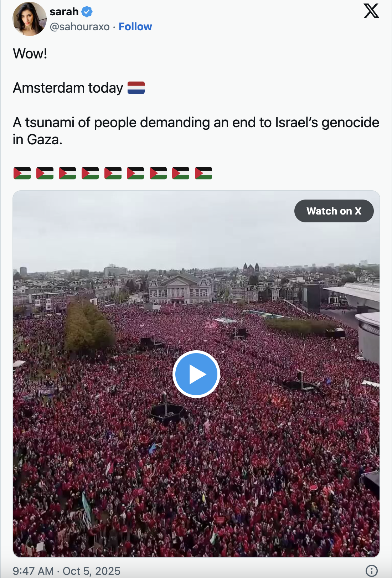Click the tree cluster in the video
Viewport: 392px width, 578px height.
[89, 325]
